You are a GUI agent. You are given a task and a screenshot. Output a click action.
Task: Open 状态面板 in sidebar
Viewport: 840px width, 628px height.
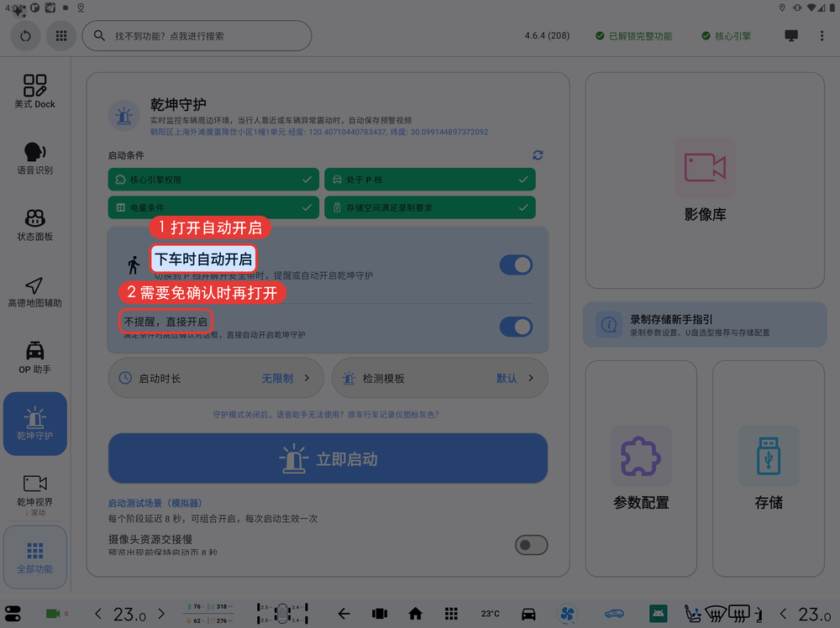(x=34, y=225)
